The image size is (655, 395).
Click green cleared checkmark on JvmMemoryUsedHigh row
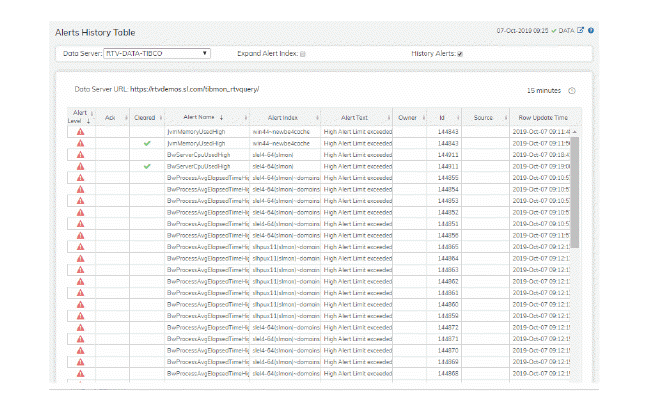147,143
